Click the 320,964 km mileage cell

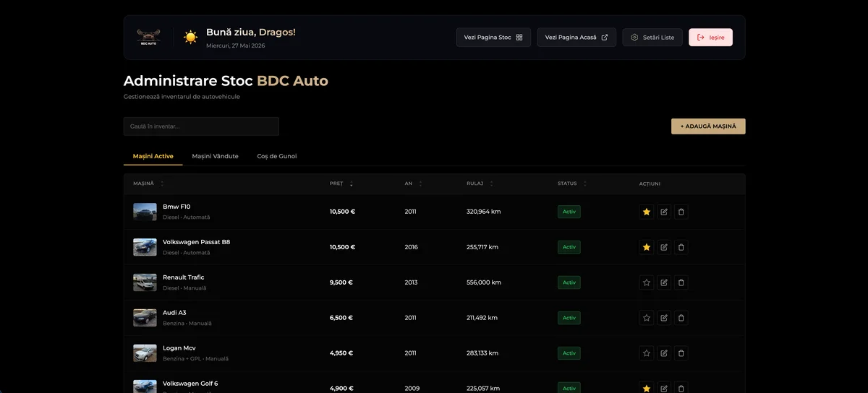click(x=484, y=212)
